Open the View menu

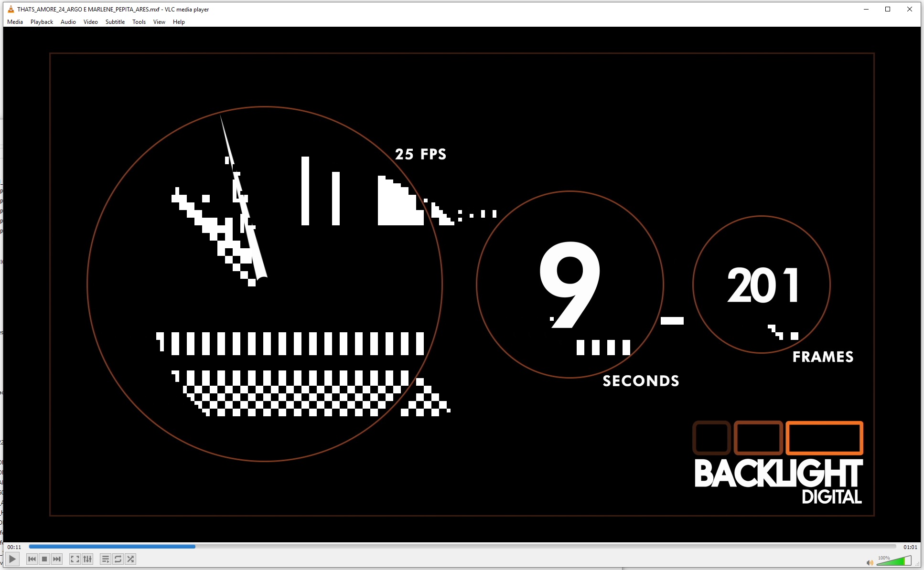tap(159, 22)
